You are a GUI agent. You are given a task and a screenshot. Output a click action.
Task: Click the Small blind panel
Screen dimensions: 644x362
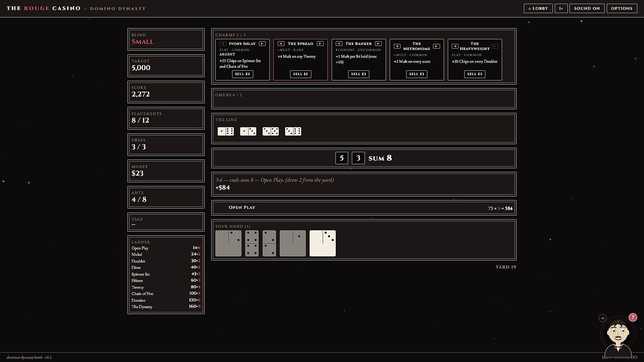[166, 40]
